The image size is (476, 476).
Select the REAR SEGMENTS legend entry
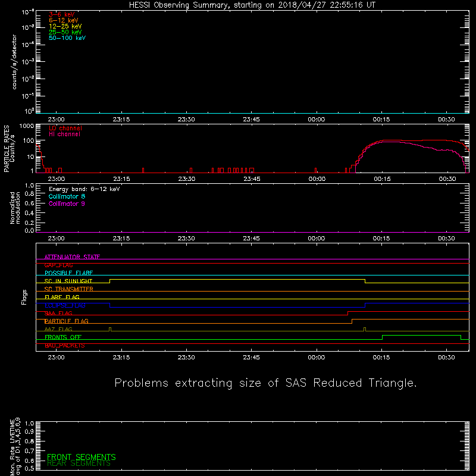79,464
